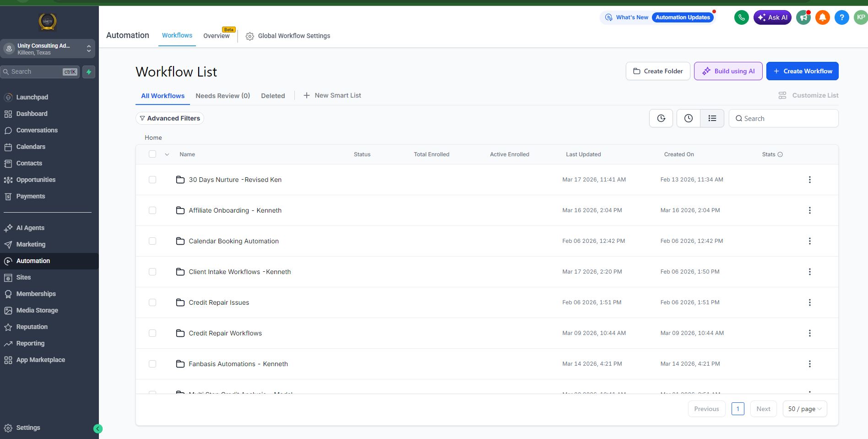Navigate to Opportunities from the sidebar
The height and width of the screenshot is (439, 868).
tap(36, 180)
